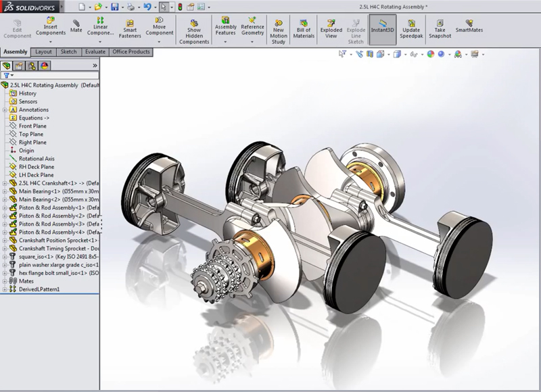Click the Show Hidden Components icon
Screen dimensions: 541x392
pyautogui.click(x=193, y=30)
